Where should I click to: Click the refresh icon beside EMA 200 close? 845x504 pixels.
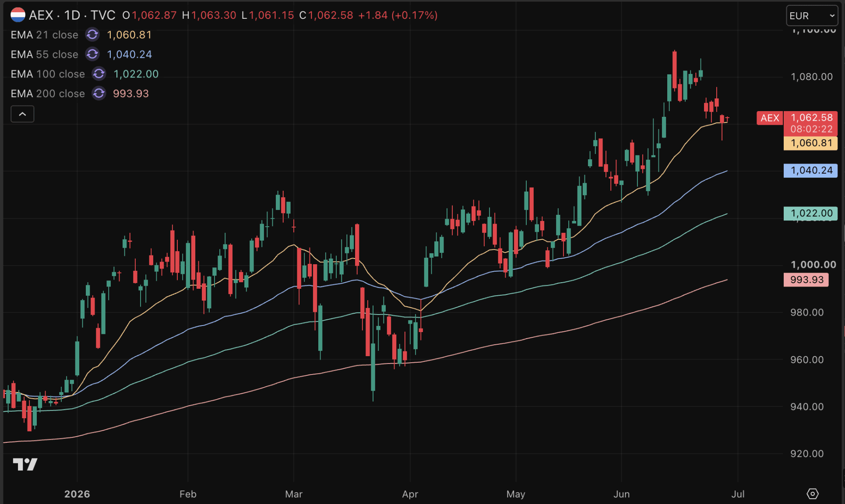coord(99,94)
